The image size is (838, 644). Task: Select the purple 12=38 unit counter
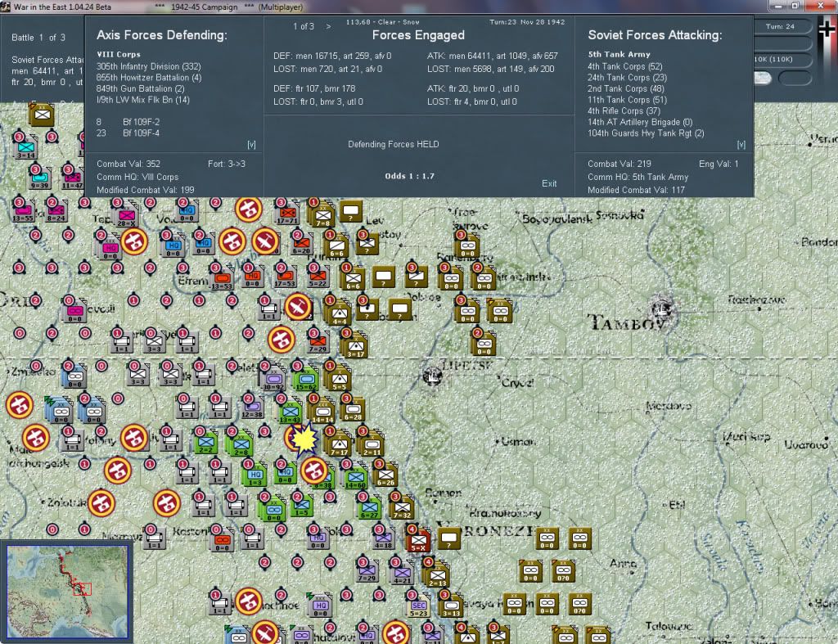coord(252,408)
